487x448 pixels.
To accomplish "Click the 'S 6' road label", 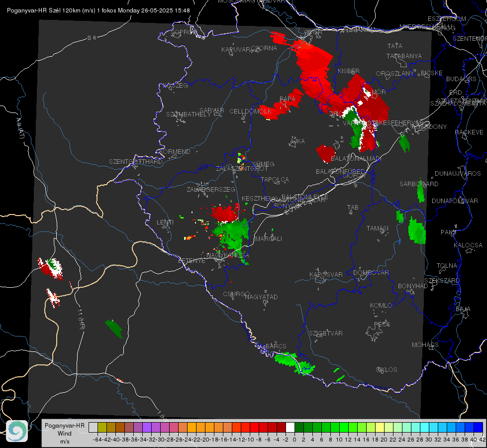I will point(92,38).
